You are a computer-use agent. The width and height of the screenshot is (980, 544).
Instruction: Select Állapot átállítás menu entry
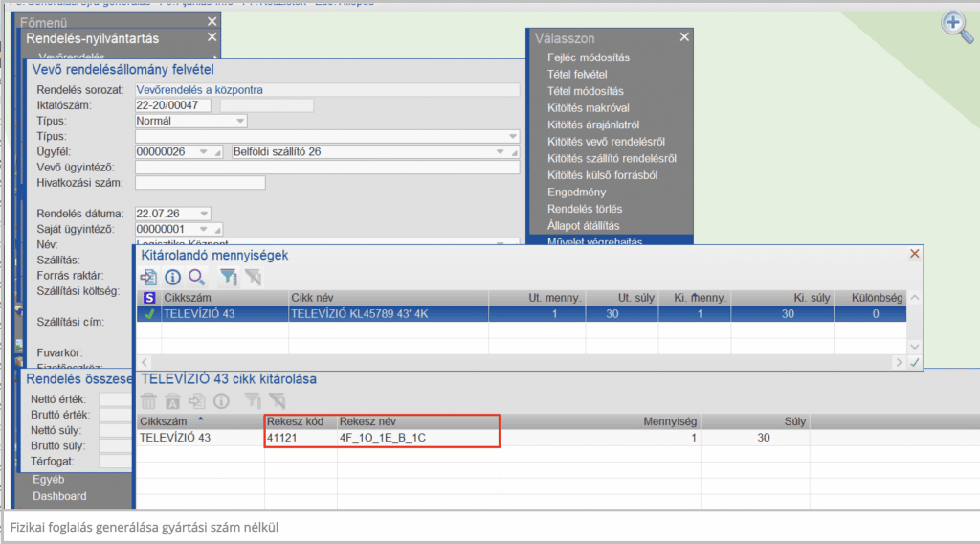coord(583,226)
